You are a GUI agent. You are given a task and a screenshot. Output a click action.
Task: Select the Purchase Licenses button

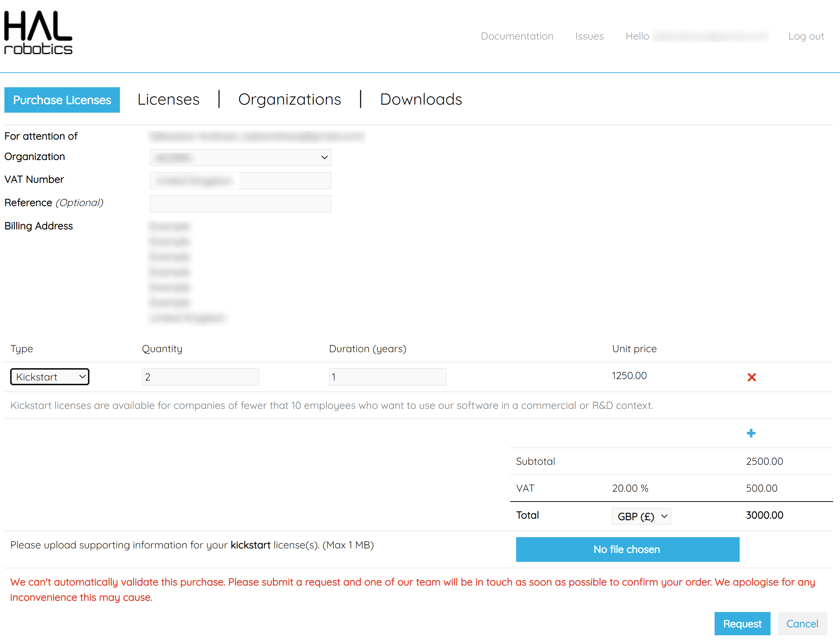coord(62,100)
